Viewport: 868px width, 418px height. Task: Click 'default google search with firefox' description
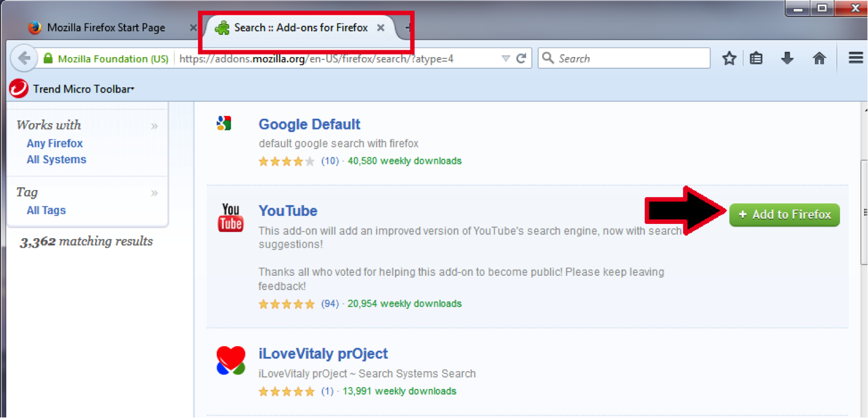(x=338, y=143)
